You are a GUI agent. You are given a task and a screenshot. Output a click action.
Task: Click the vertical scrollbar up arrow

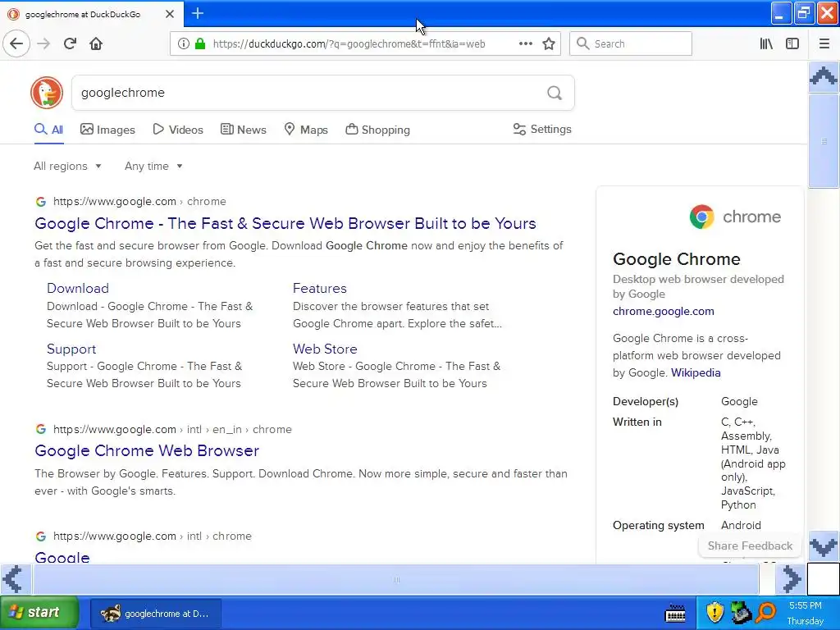[x=824, y=77]
